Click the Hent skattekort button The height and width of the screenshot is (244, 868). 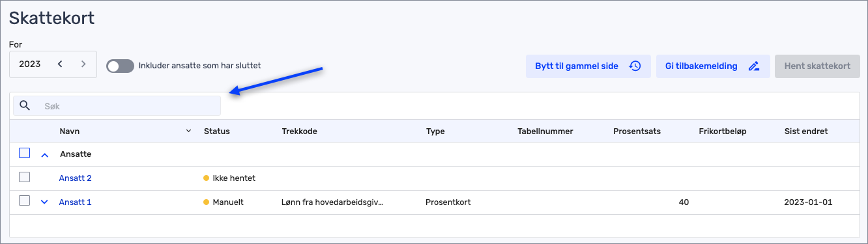pyautogui.click(x=817, y=66)
